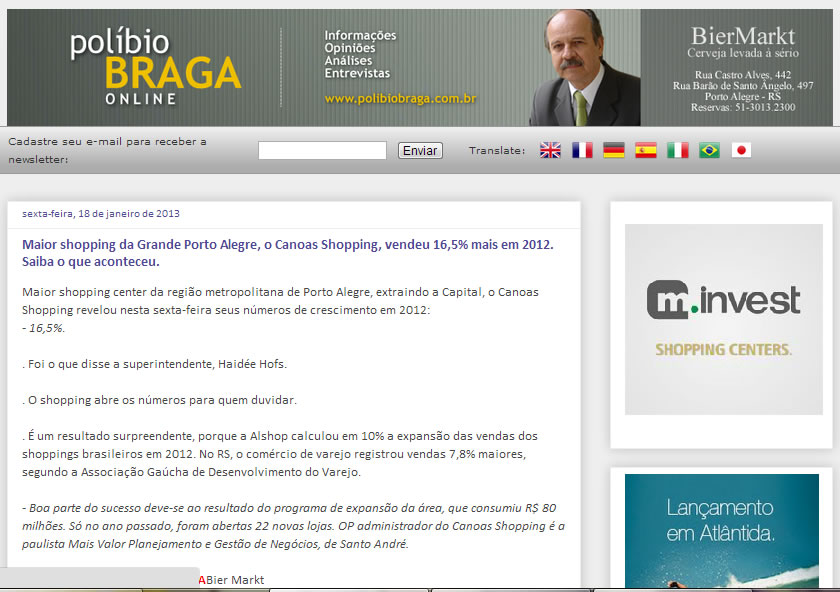Image resolution: width=840 pixels, height=592 pixels.
Task: Click the "Informações" header text
Action: pos(360,35)
